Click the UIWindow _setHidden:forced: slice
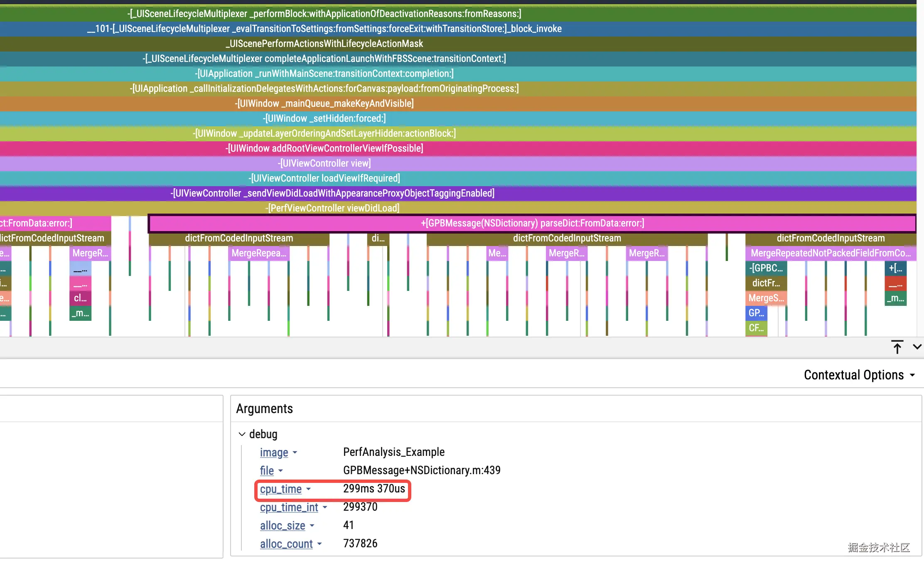 324,118
